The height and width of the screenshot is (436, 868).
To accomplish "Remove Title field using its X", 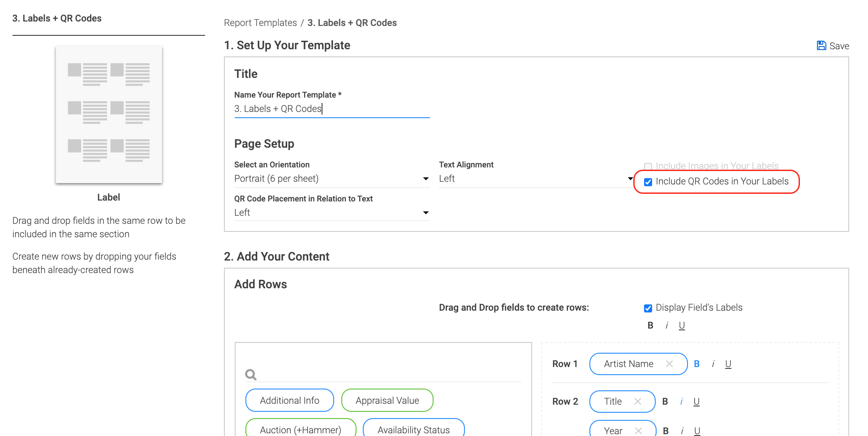I will coord(638,402).
